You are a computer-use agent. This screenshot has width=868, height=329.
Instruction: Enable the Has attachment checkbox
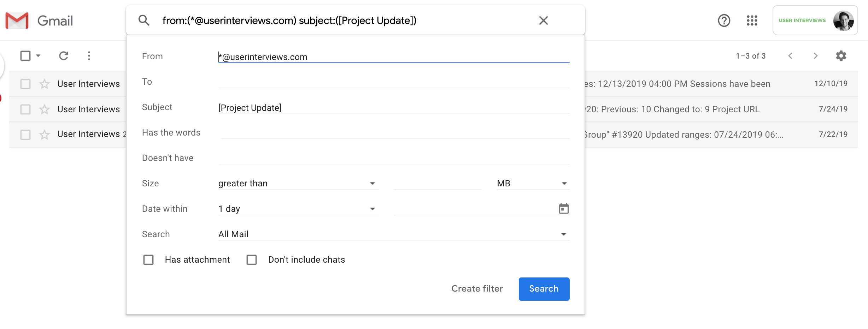[x=148, y=260]
